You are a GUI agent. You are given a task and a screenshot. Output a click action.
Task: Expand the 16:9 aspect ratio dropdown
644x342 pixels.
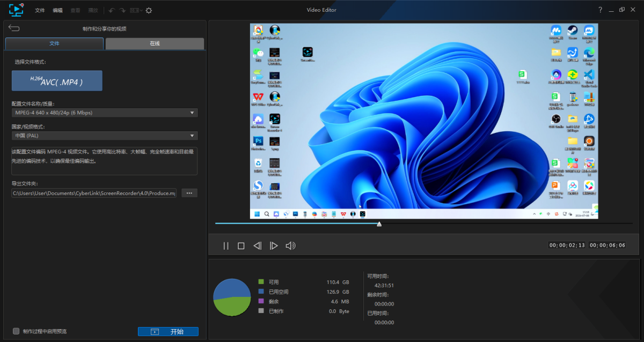(136, 10)
